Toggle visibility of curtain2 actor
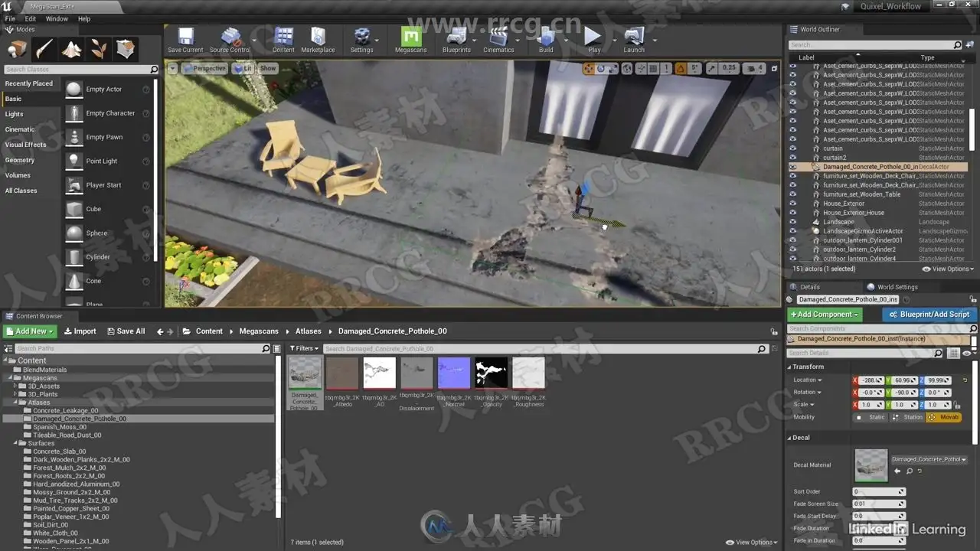Screen dimensions: 980x551 792,158
